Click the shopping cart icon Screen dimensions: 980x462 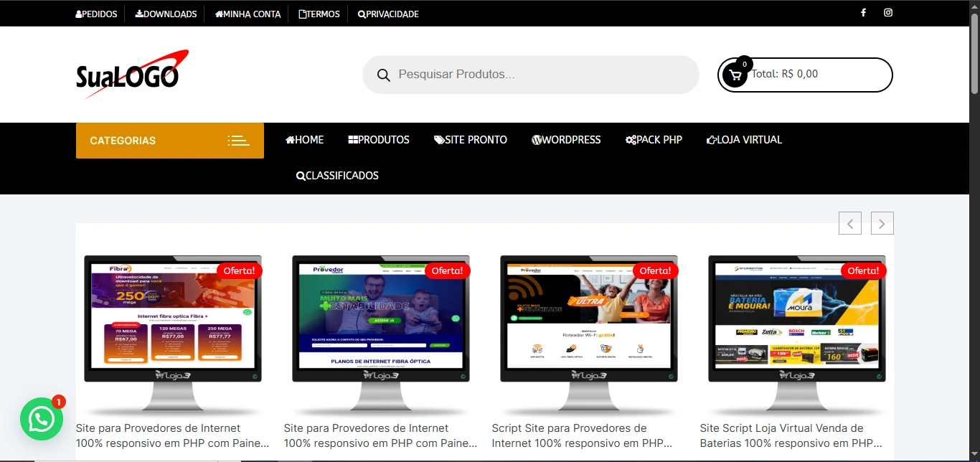pyautogui.click(x=734, y=74)
